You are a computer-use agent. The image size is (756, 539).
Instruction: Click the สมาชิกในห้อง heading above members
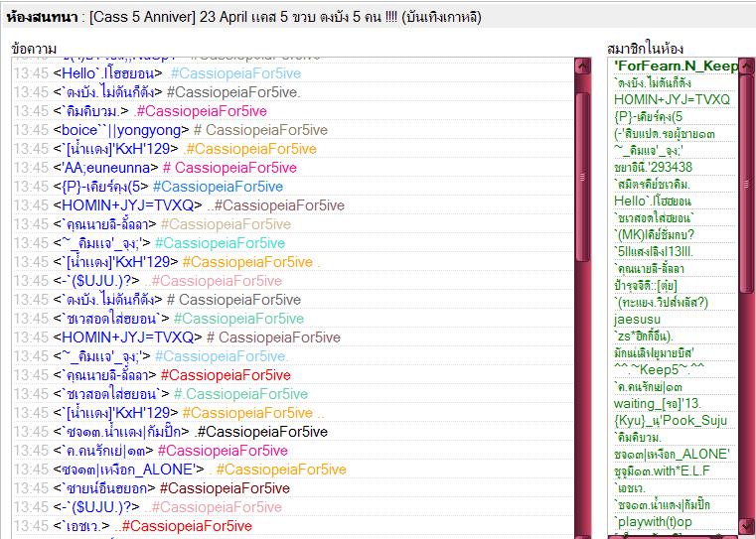coord(645,49)
